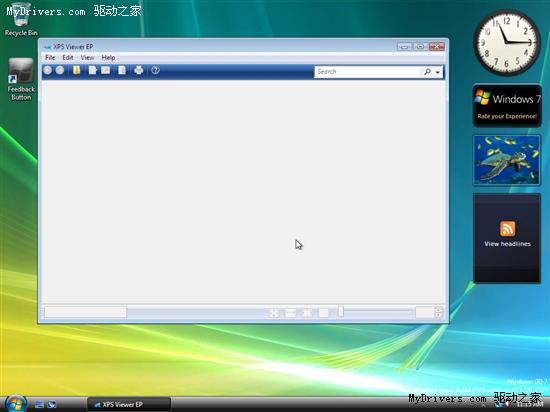The width and height of the screenshot is (550, 412).
Task: Click the Feedback Button desktop shortcut
Action: pyautogui.click(x=21, y=80)
